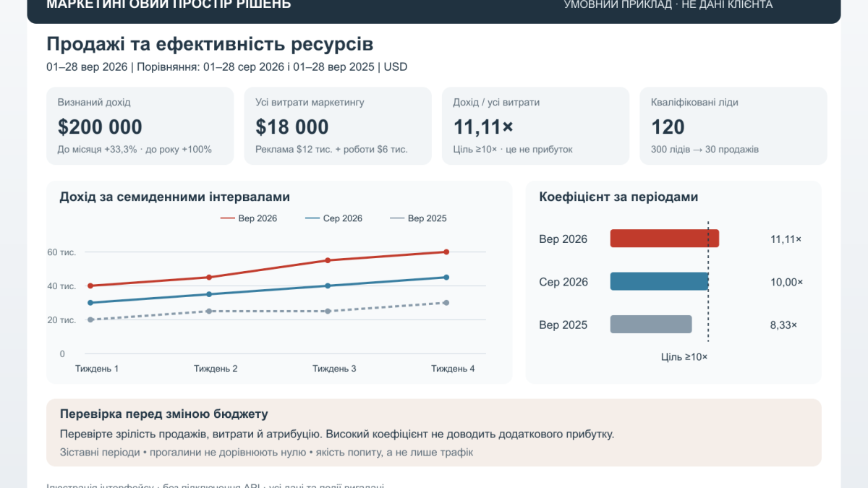Click the '20 тис.' y-axis label
Image resolution: width=868 pixels, height=488 pixels.
click(61, 320)
